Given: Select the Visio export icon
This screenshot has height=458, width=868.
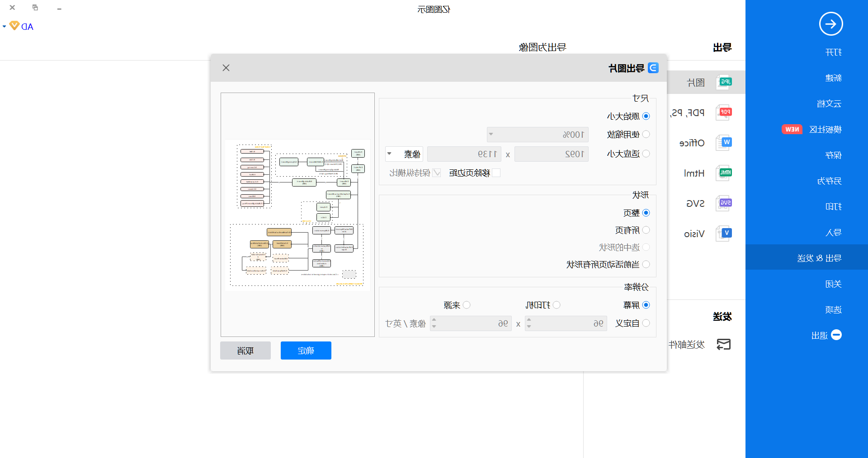Looking at the screenshot, I should [724, 234].
